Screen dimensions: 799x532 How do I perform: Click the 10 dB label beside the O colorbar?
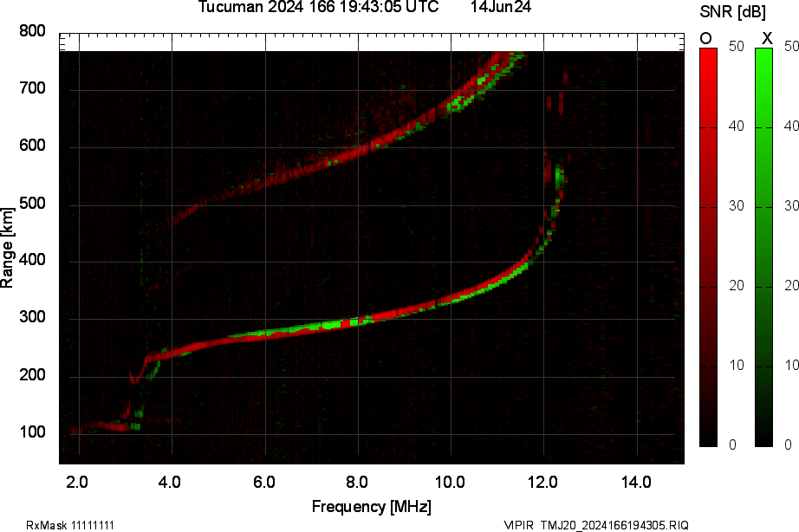tap(737, 366)
